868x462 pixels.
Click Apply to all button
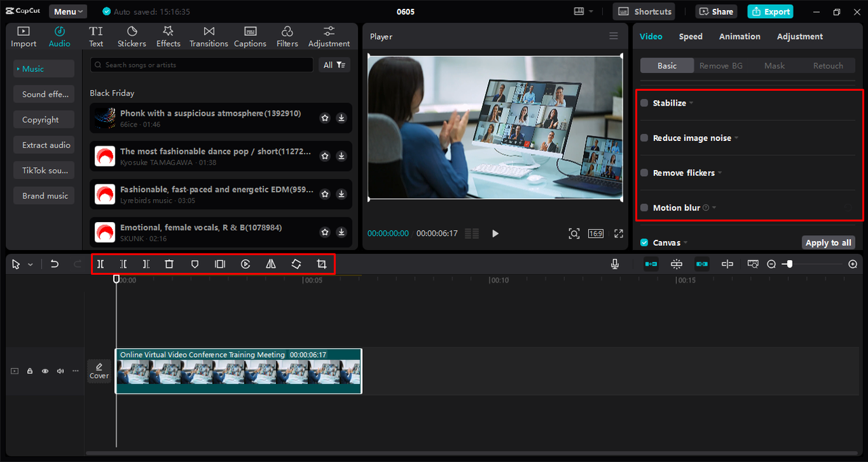[828, 243]
